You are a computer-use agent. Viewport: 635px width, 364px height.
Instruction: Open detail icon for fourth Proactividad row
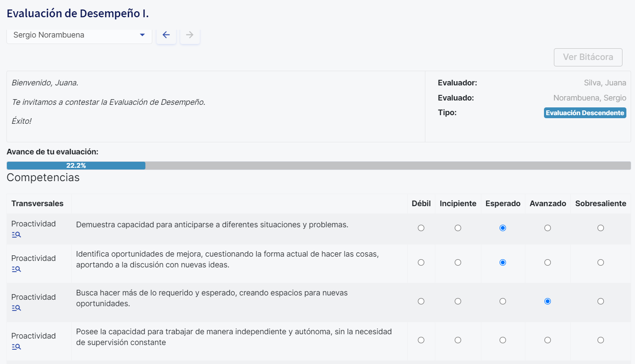[x=16, y=347]
